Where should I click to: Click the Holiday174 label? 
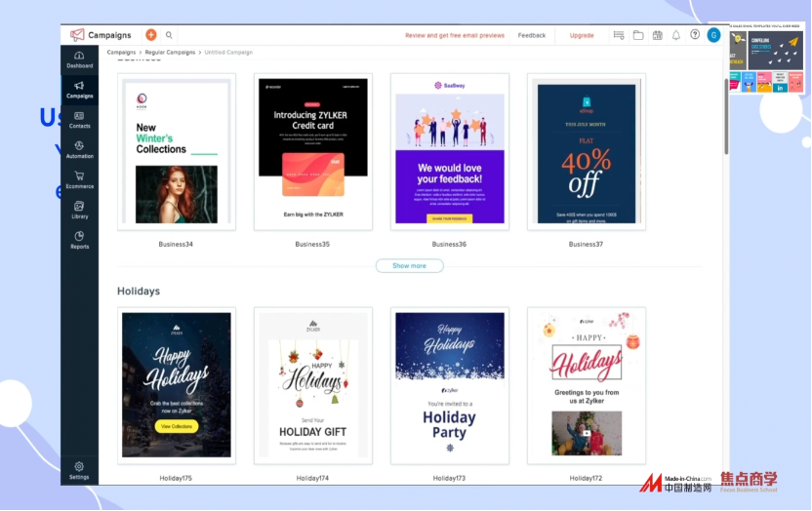tap(312, 479)
